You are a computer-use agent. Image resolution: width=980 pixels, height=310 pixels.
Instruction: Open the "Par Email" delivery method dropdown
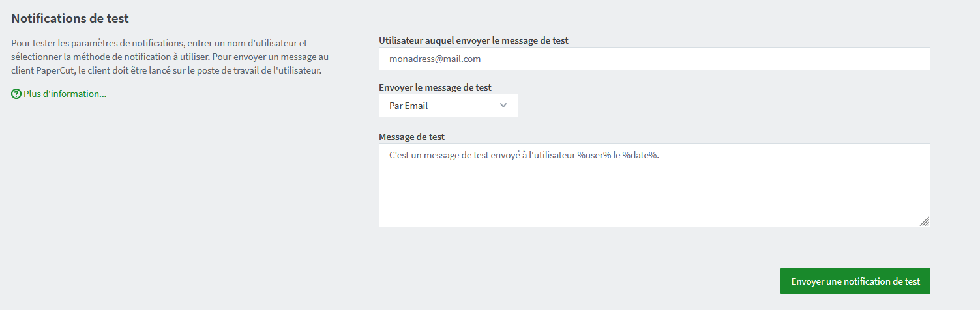pyautogui.click(x=449, y=106)
